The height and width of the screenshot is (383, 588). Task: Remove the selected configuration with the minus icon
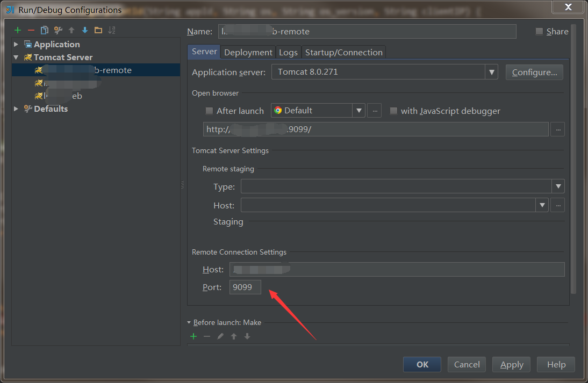(31, 31)
